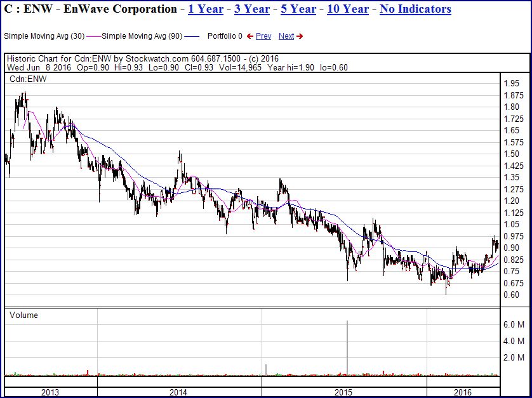
Task: Click the Portfolio 0 label
Action: (x=225, y=36)
